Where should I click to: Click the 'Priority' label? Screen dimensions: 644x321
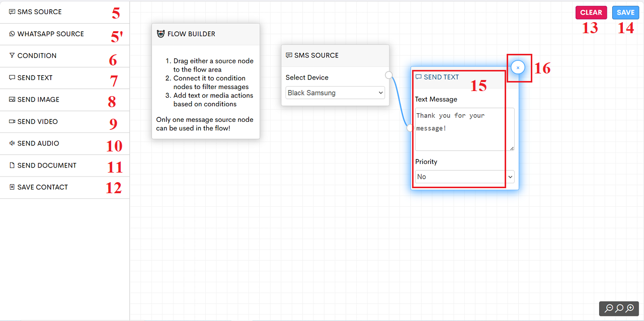426,162
